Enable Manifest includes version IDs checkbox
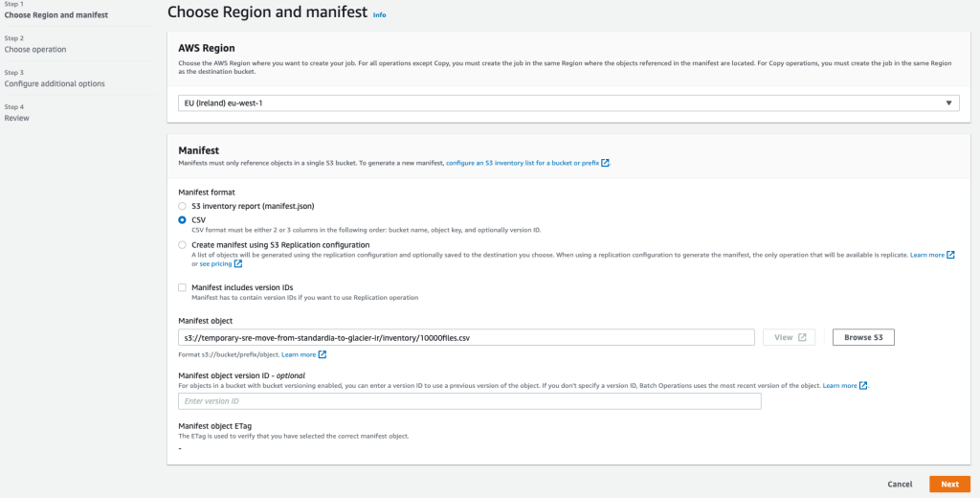 coord(182,288)
